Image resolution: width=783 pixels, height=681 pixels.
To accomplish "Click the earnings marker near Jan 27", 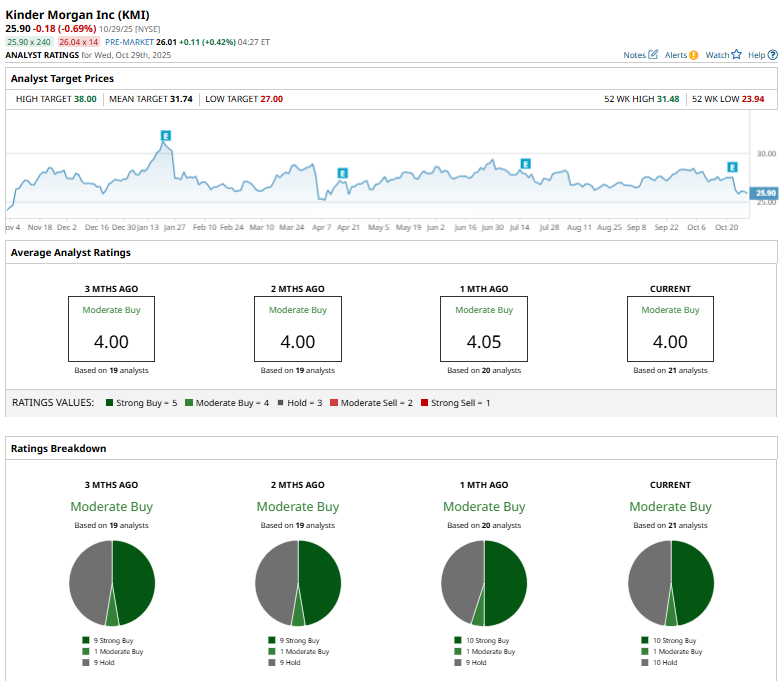I will pos(166,135).
